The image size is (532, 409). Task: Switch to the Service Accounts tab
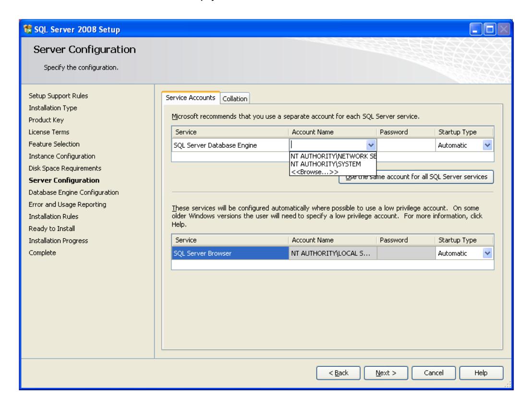click(x=190, y=97)
